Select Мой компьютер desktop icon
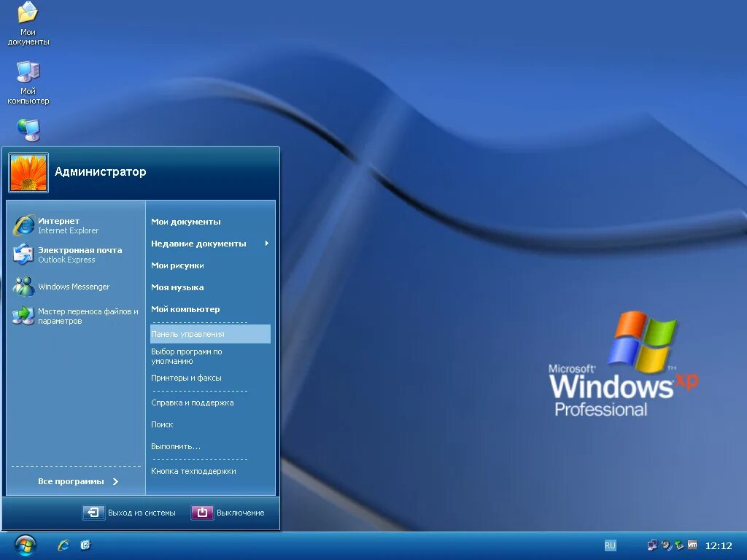Image resolution: width=747 pixels, height=560 pixels. 28,82
